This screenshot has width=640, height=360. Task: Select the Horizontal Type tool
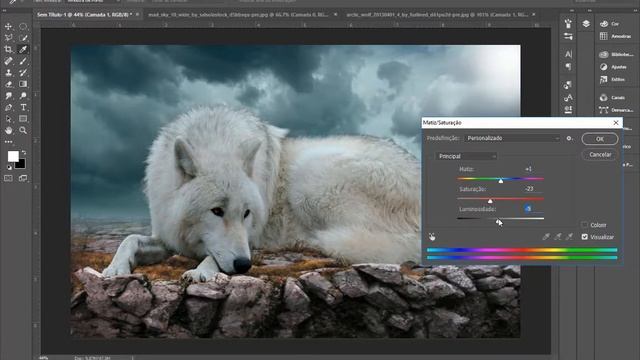23,107
